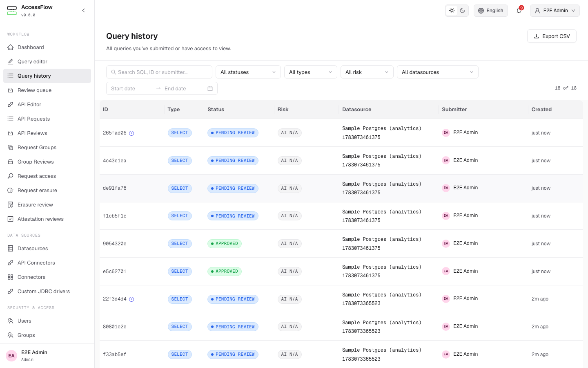Open API Editor page

tap(47, 105)
